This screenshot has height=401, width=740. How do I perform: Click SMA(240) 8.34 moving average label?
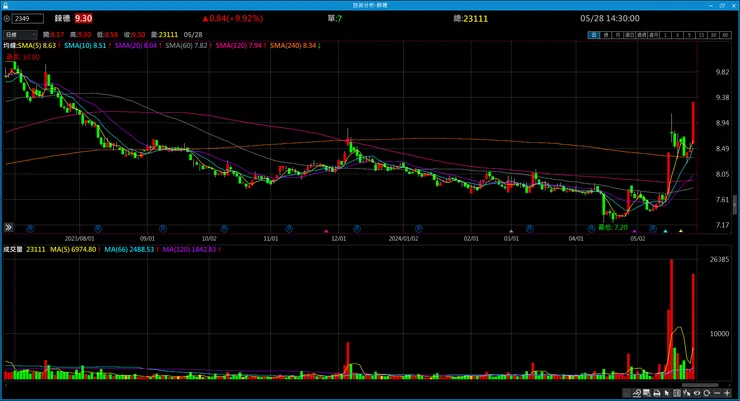coord(295,46)
